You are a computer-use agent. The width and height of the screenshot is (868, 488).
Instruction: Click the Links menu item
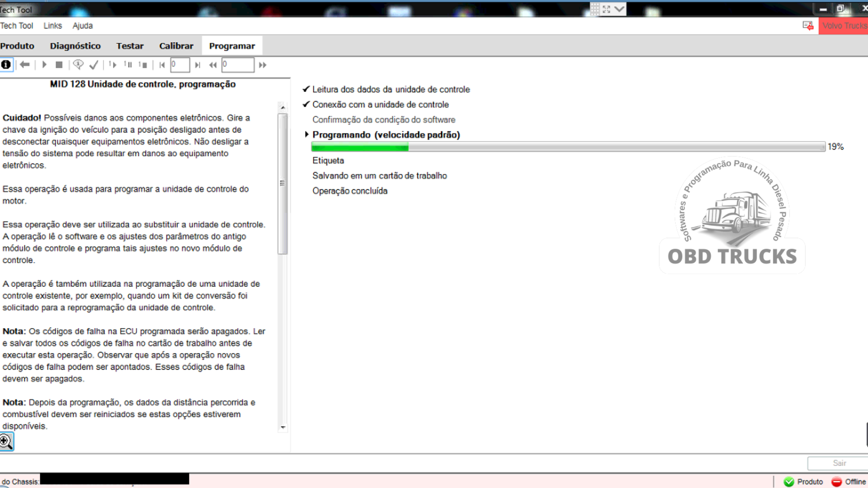[x=52, y=26]
